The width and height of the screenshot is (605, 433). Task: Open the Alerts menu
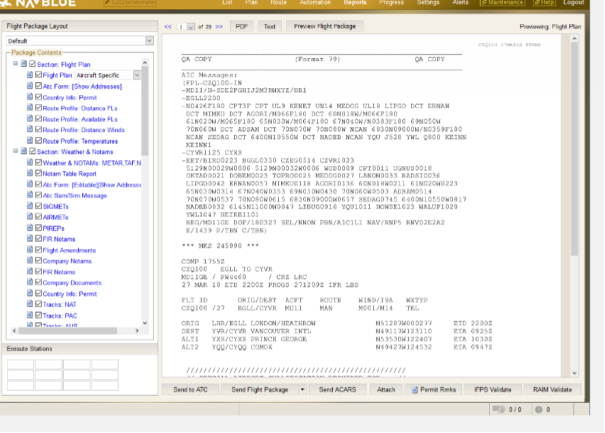pos(460,3)
